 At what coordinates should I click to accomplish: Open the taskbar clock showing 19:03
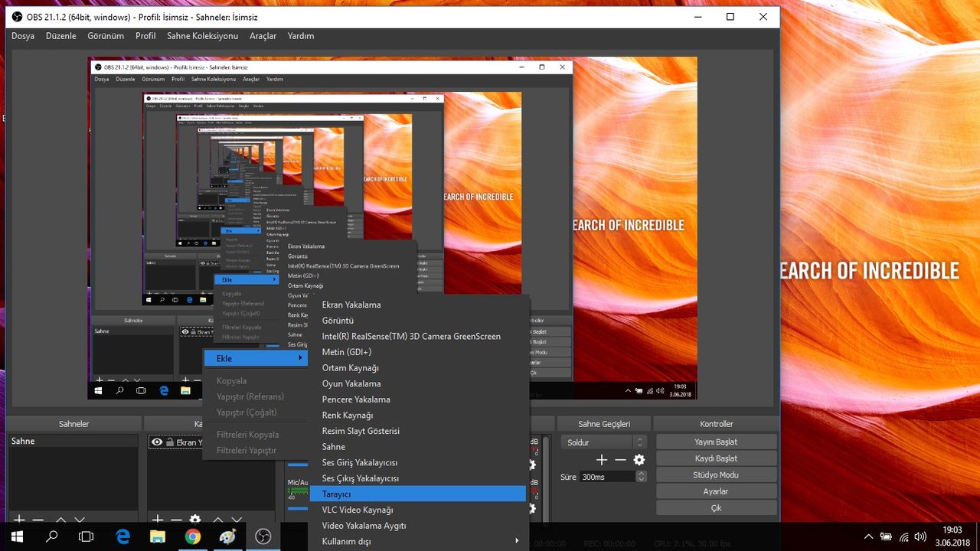click(952, 536)
